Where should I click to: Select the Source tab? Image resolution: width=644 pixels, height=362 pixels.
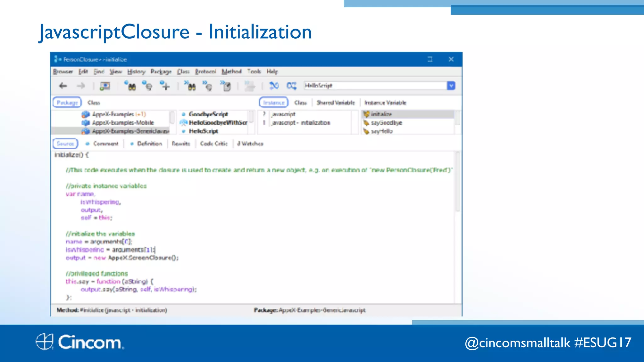pyautogui.click(x=65, y=144)
